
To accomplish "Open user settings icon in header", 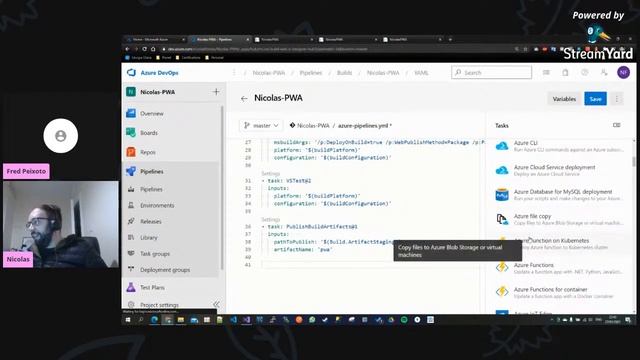I will coord(604,72).
